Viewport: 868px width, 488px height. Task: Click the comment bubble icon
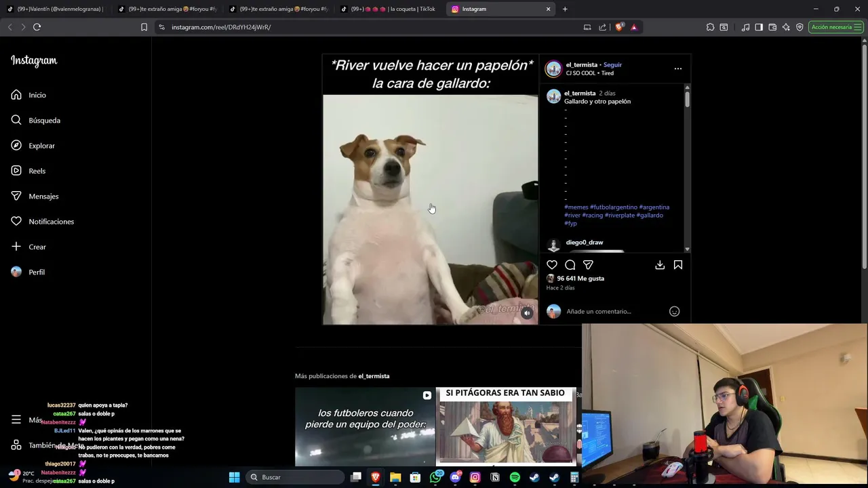click(570, 265)
